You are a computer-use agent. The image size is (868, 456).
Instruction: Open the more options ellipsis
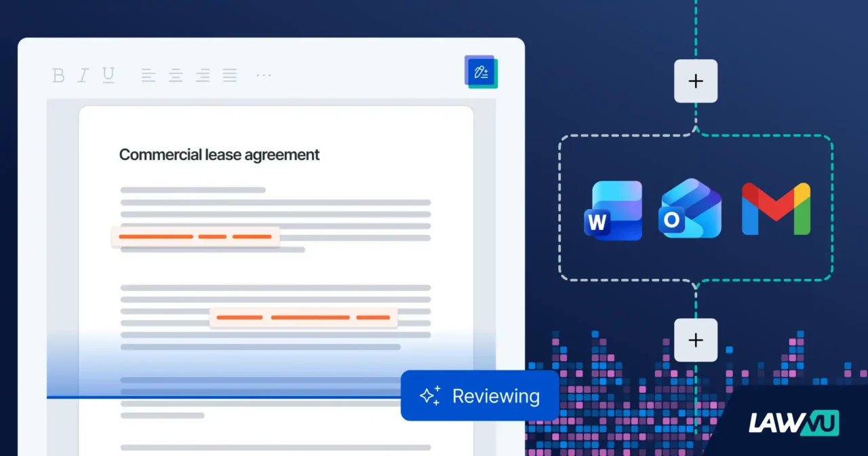tap(264, 75)
